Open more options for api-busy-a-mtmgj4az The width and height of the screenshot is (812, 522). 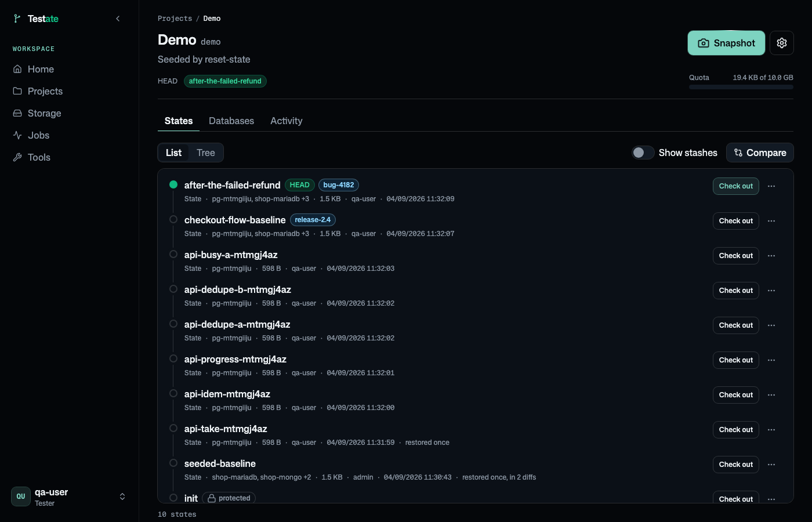click(x=771, y=256)
